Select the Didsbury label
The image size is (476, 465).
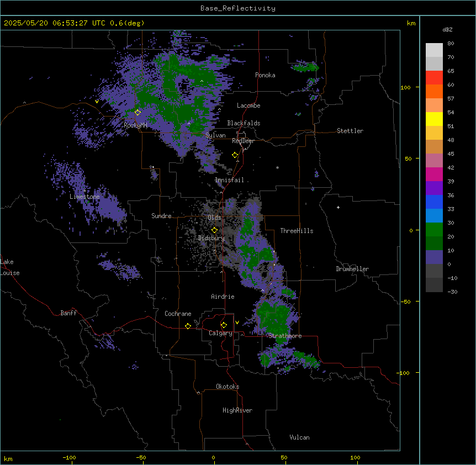(211, 238)
